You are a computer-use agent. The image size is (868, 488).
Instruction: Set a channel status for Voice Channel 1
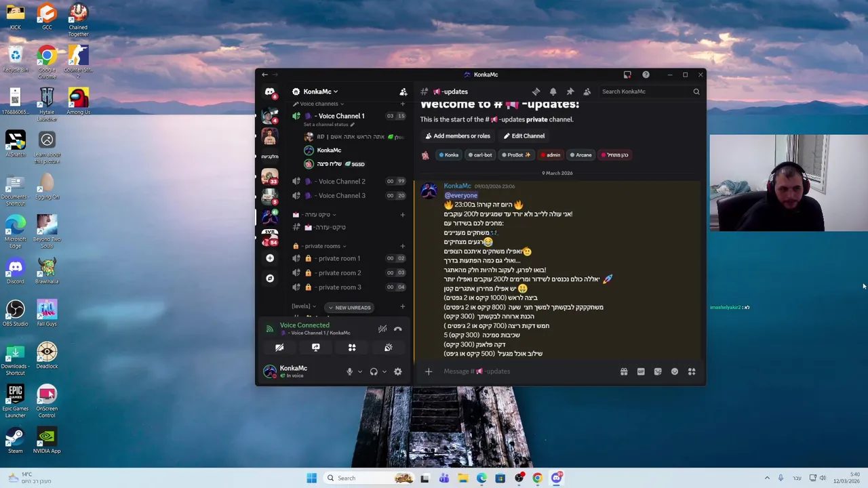[329, 125]
